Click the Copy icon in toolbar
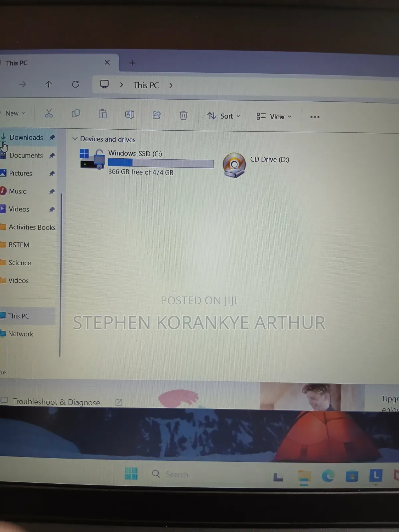The image size is (399, 532). [x=76, y=114]
